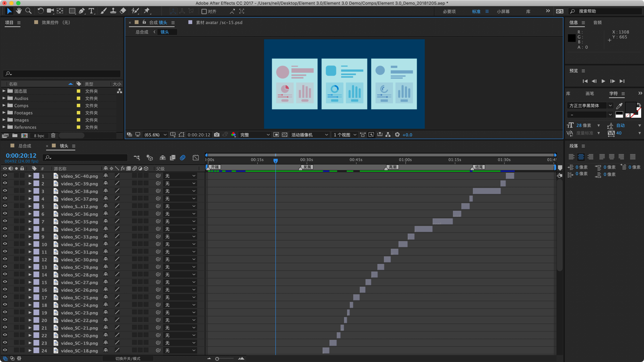Select the Hand tool in toolbar
This screenshot has height=362, width=644.
(x=19, y=11)
